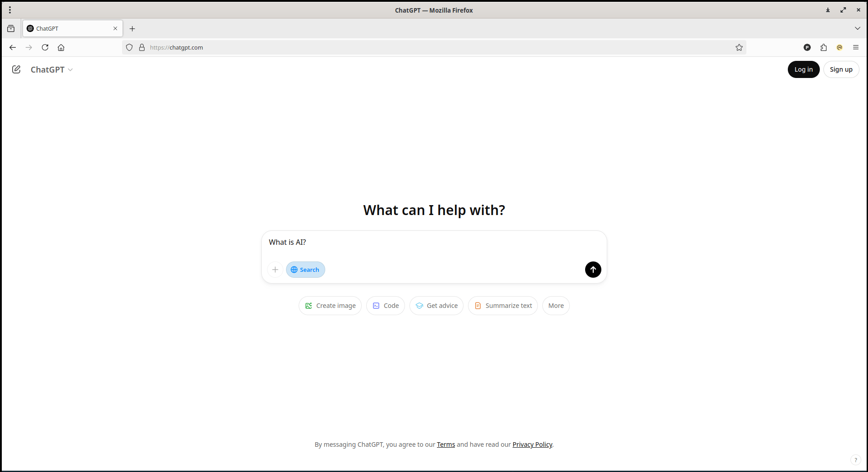Screen dimensions: 868x472
Task: Start a new chat with the compose icon
Action: tap(16, 69)
